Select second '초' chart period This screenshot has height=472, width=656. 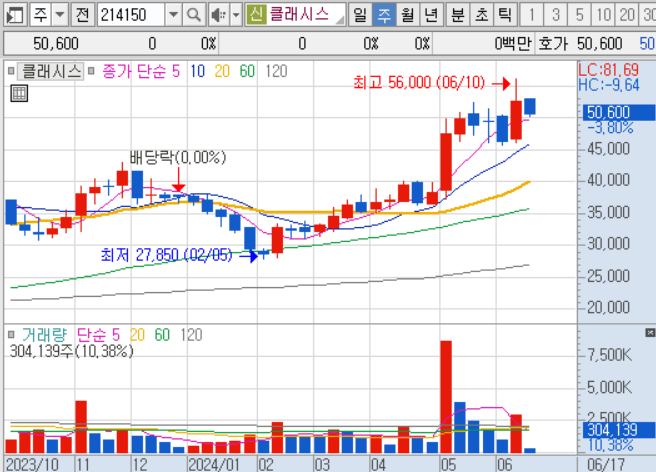click(x=482, y=15)
